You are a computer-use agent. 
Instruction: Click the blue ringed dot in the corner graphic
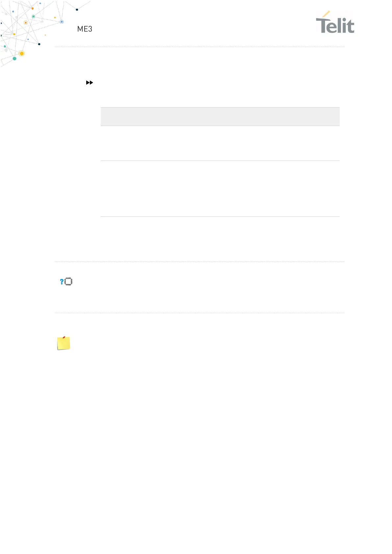(x=62, y=22)
